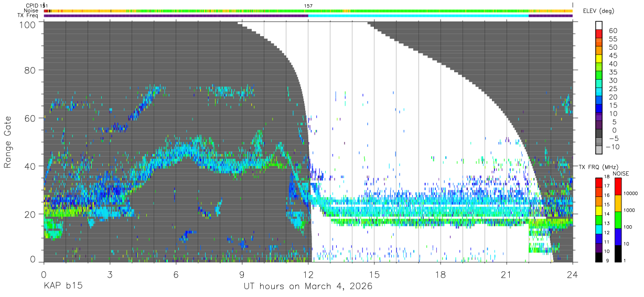Click the 40 tick on Range Gate axis
Image resolution: width=644 pixels, height=297 pixels.
pos(30,166)
